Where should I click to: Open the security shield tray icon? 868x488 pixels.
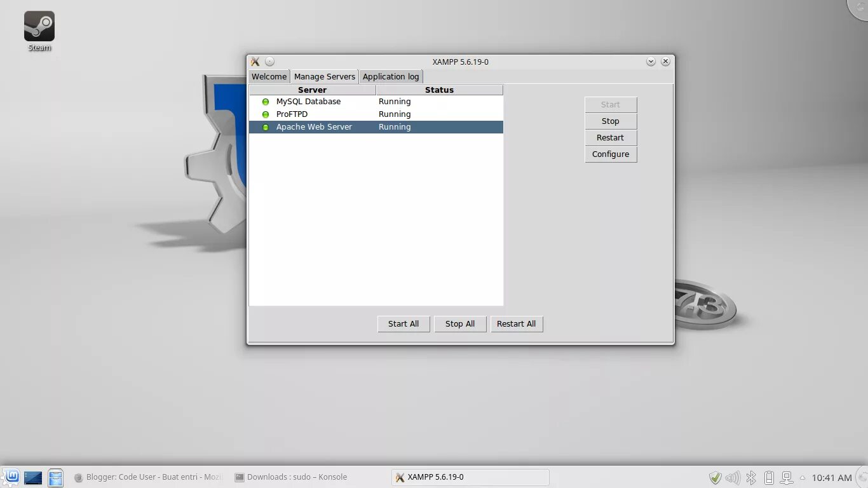tap(715, 477)
